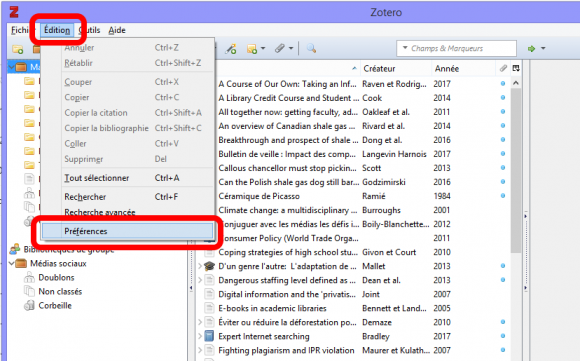Click the document icon for Digital information row
The image size is (580, 361).
(209, 294)
